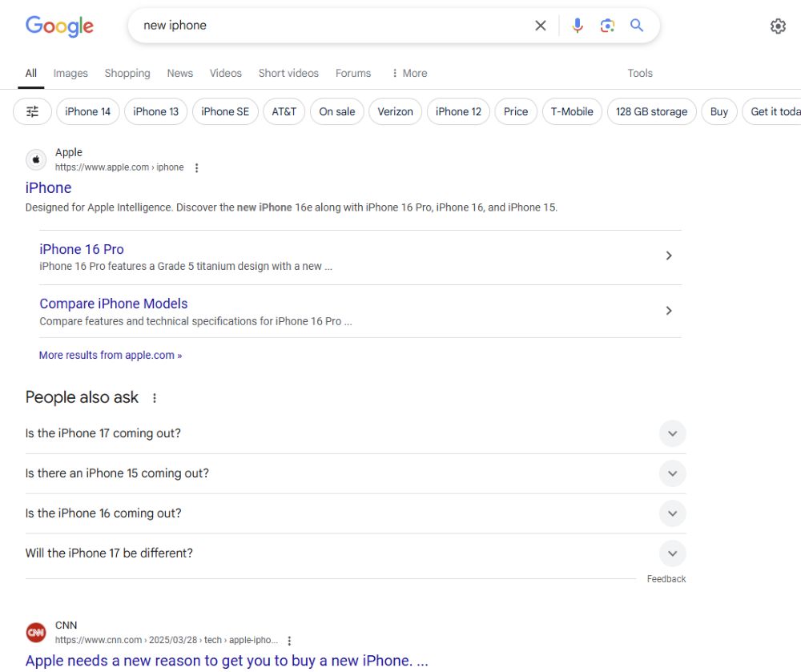
Task: Open the filter sliders chip icon
Action: click(x=32, y=111)
